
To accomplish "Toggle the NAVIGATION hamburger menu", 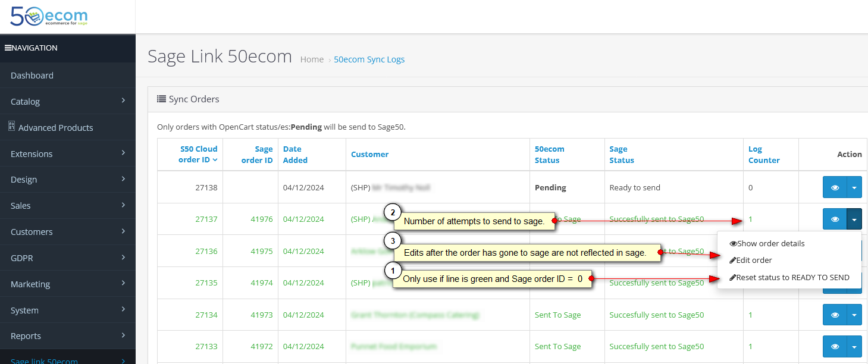I will pyautogui.click(x=8, y=48).
